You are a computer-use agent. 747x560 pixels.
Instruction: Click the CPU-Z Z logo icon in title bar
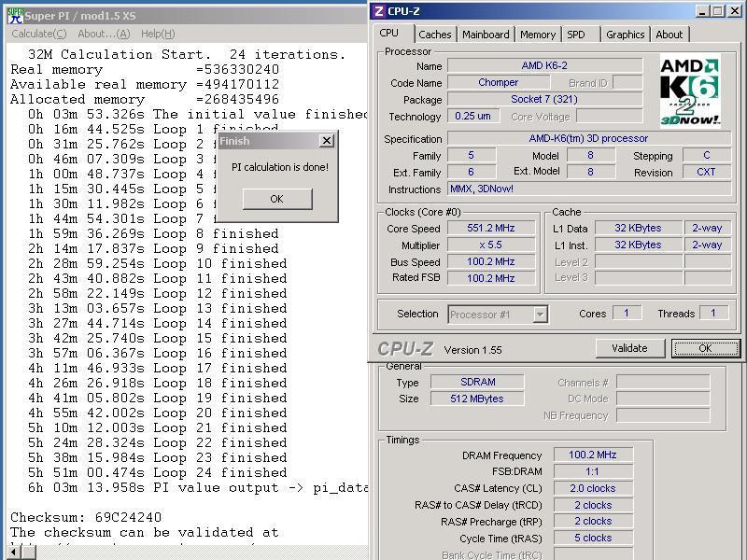click(x=379, y=11)
